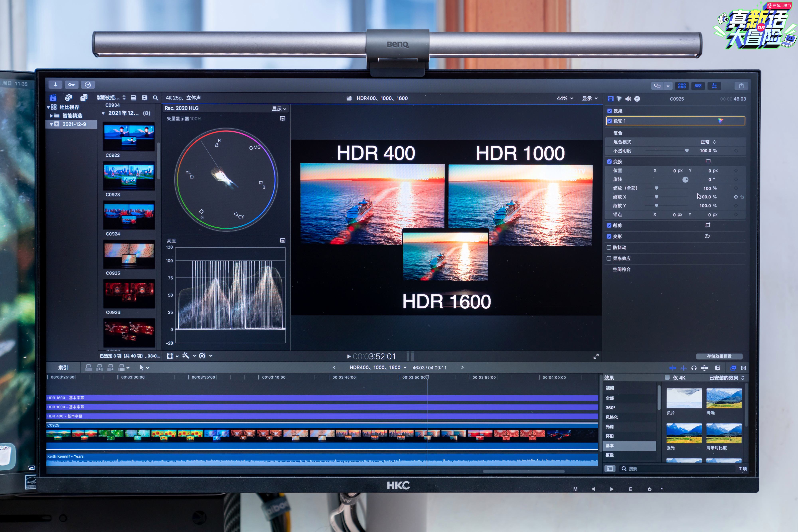This screenshot has height=532, width=798.
Task: Toggle the 裁剪 crop checkbox
Action: coord(609,225)
